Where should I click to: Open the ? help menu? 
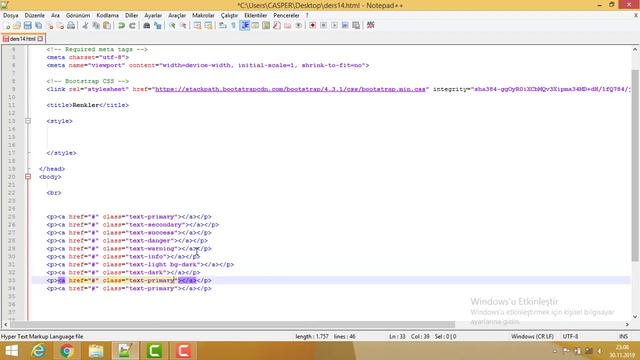point(307,15)
